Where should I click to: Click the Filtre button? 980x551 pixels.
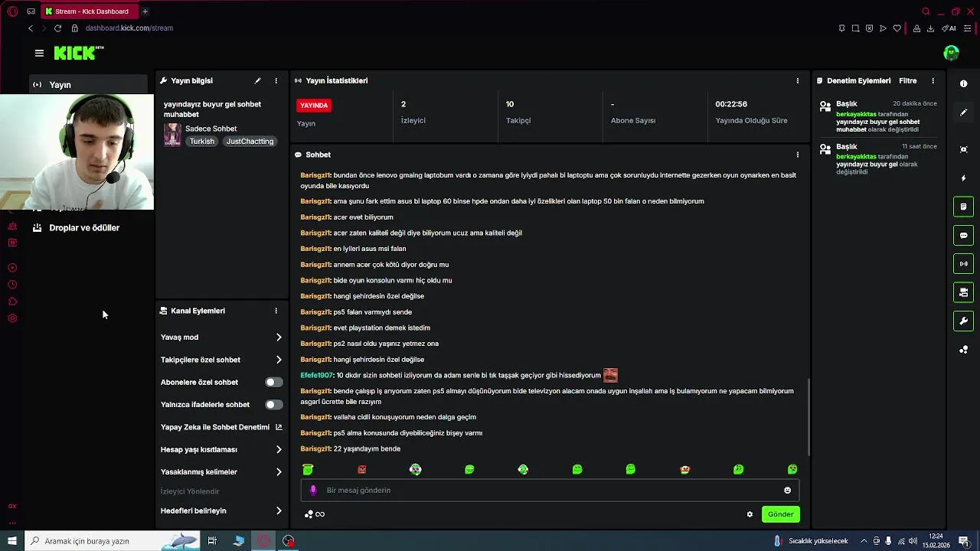[x=908, y=80]
